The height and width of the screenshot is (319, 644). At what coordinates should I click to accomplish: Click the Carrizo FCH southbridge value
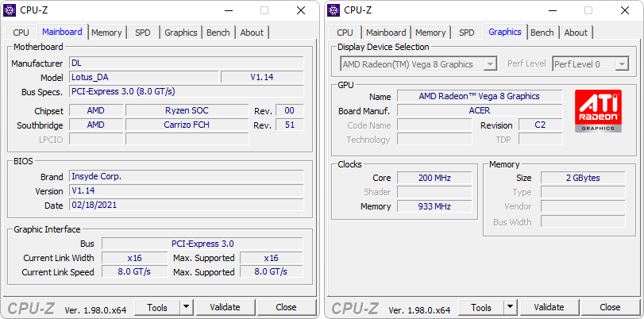(187, 125)
